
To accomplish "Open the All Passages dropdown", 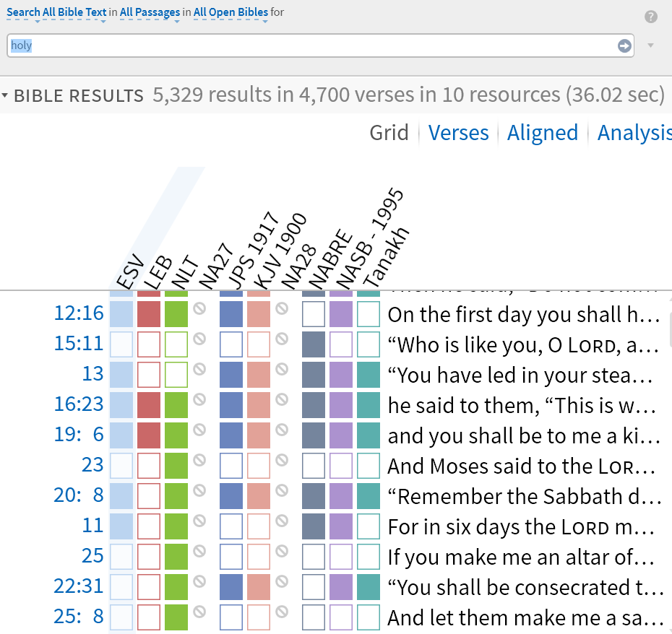I will (x=150, y=12).
